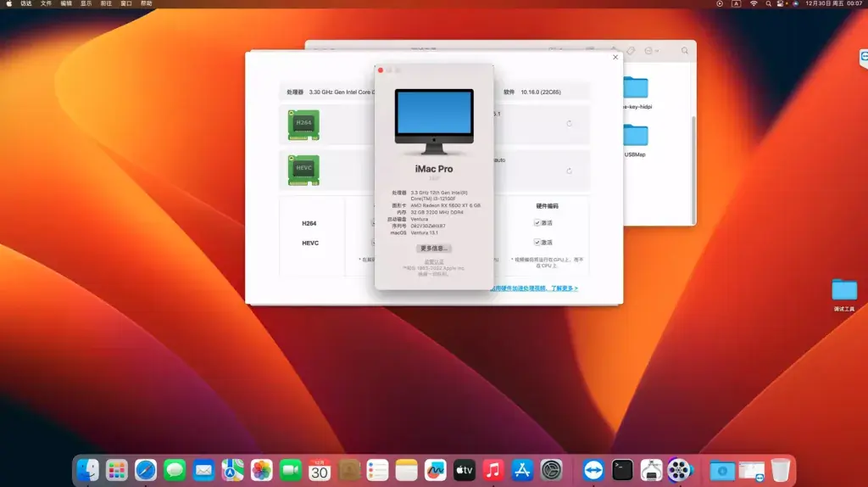
Task: Click the 更多信息... button
Action: [433, 249]
